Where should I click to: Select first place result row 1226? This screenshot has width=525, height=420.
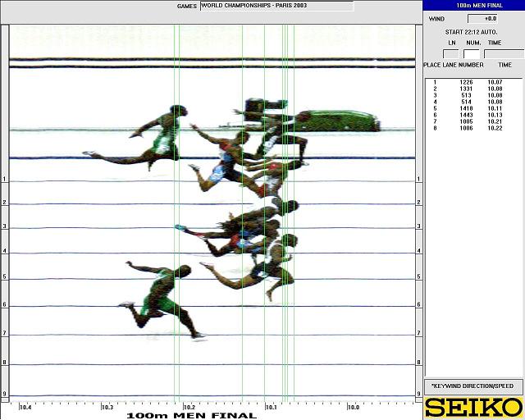click(x=472, y=83)
